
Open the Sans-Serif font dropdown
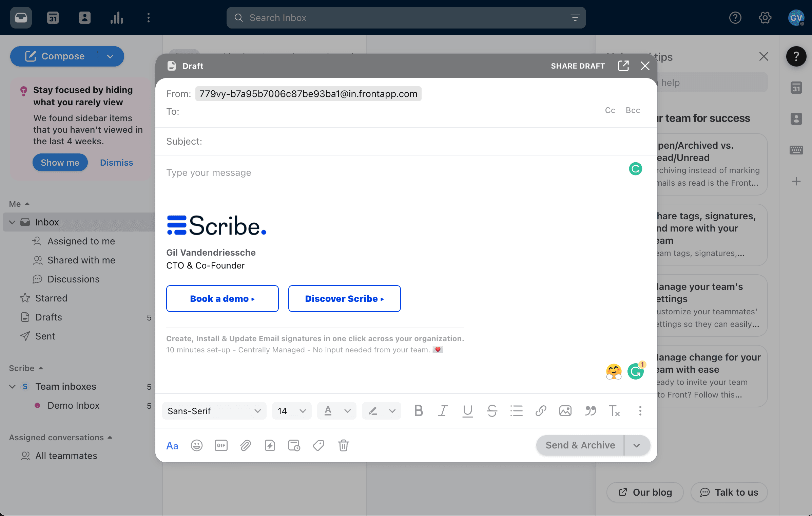[214, 411]
